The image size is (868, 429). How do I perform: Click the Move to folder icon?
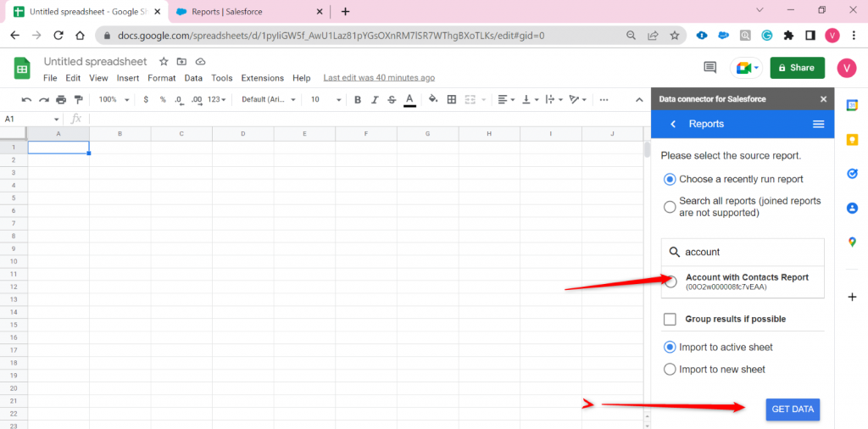click(181, 61)
